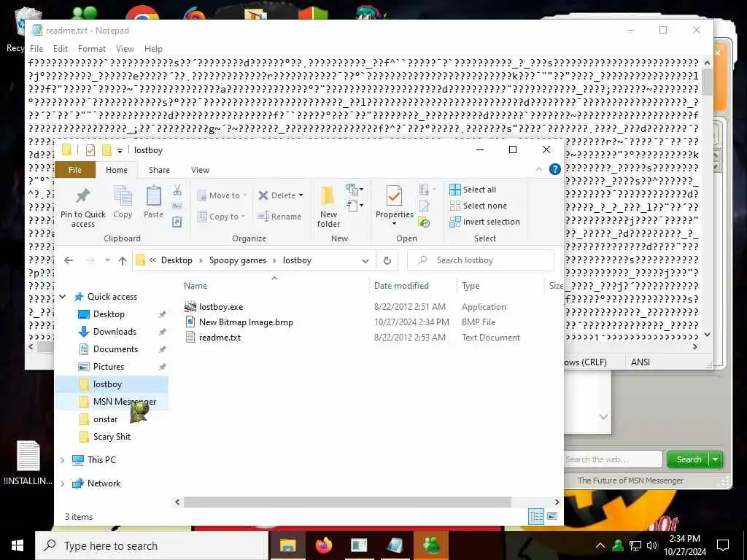Viewport: 747px width, 560px height.
Task: Open Downloads in Quick access
Action: 115,332
